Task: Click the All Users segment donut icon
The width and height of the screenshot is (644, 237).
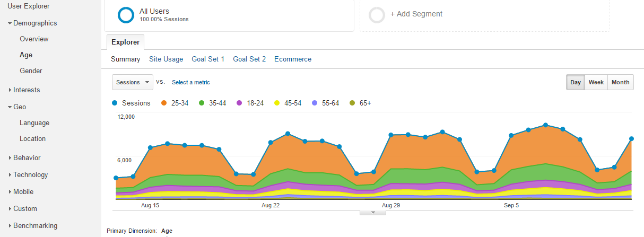Action: tap(126, 15)
